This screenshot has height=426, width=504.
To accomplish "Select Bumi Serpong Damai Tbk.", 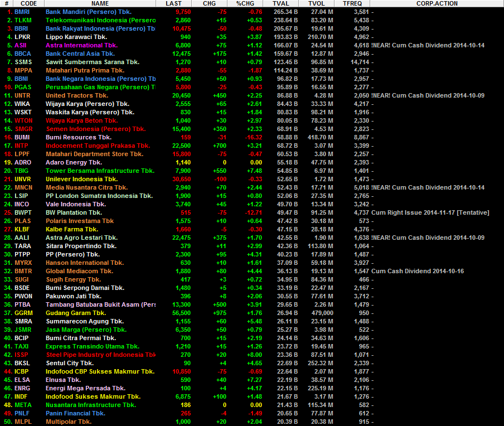I will pos(85,288).
